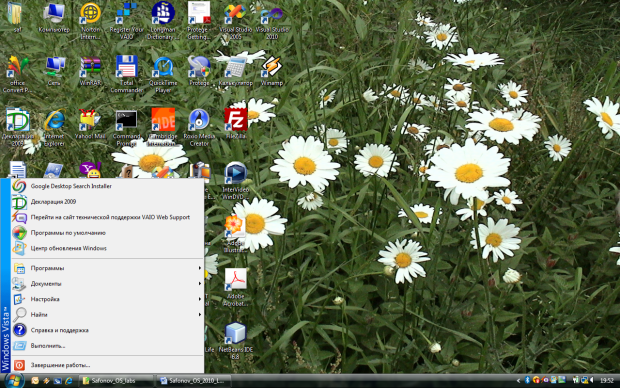Launch Roxio Media Creator shortcut

coord(199,127)
